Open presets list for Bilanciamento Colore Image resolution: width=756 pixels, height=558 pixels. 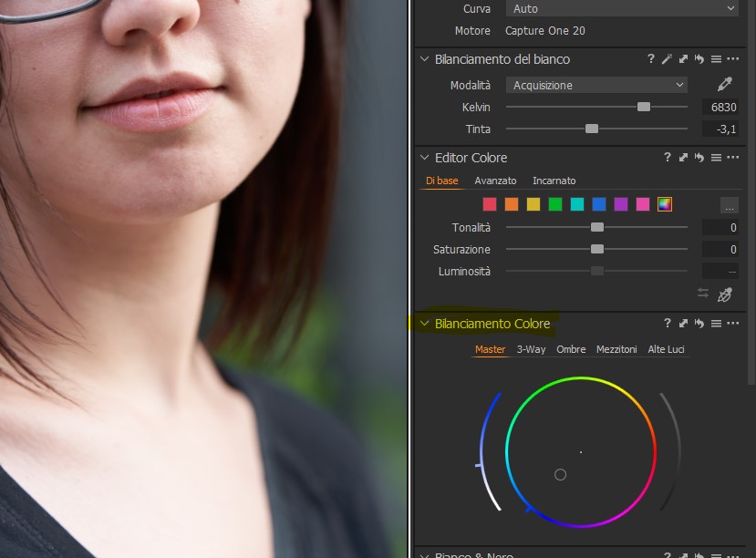[x=717, y=323]
